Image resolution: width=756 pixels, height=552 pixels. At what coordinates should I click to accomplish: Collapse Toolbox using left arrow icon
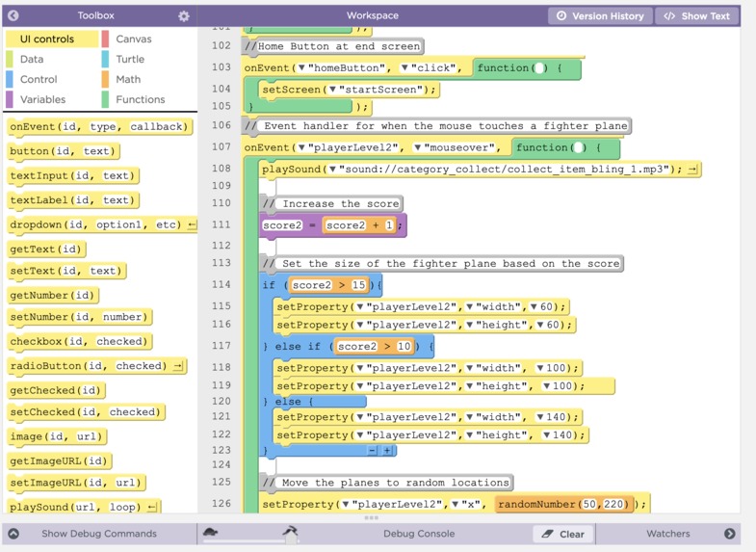pyautogui.click(x=13, y=15)
